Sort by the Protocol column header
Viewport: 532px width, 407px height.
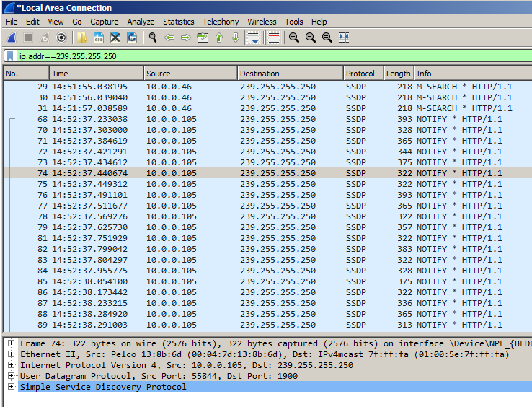pos(360,74)
